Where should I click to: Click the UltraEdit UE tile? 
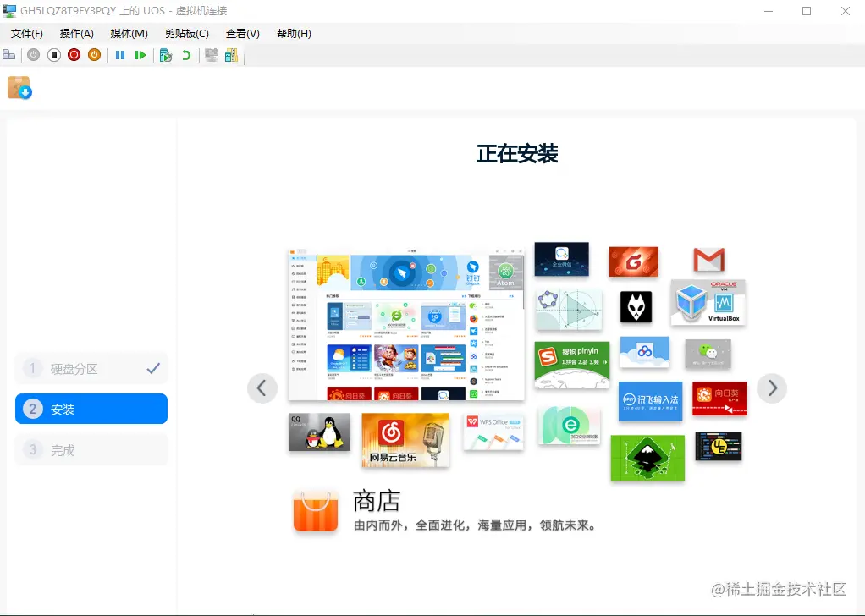719,446
